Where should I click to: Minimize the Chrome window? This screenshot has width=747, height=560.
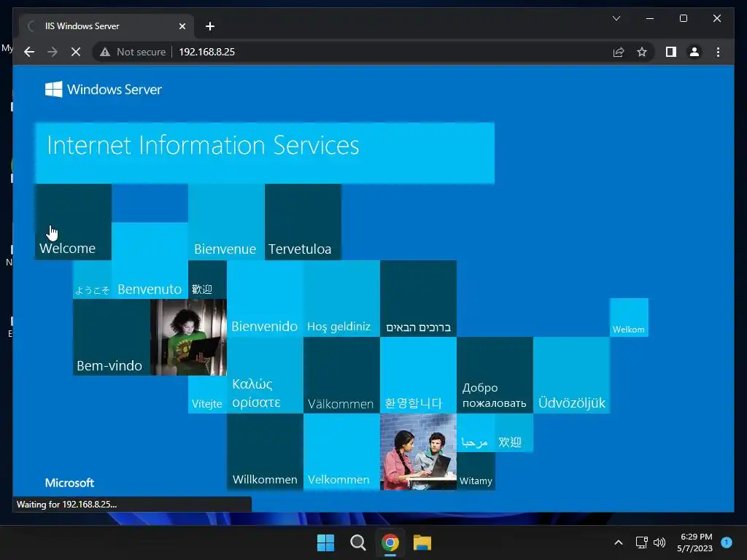(x=650, y=18)
